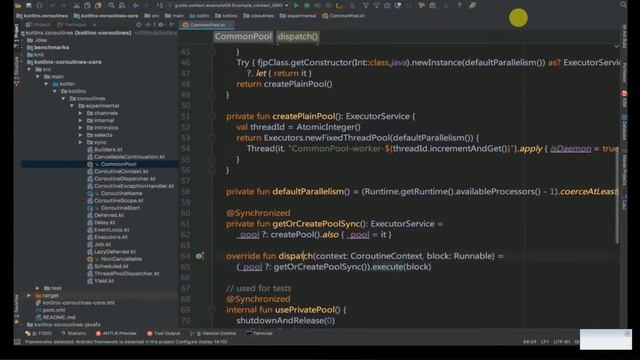Click scroll-from-source icon in Project panel header
Viewport: 640px width, 360px height.
point(139,25)
